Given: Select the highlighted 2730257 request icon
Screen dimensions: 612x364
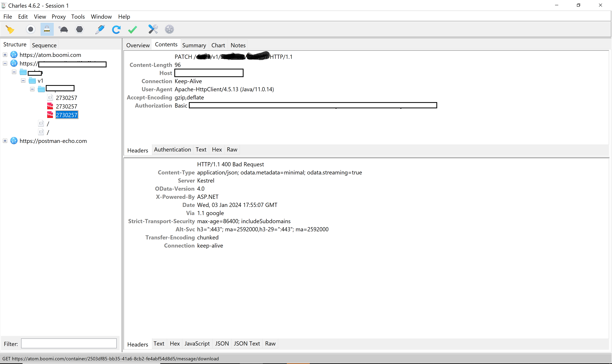Looking at the screenshot, I should (x=50, y=115).
